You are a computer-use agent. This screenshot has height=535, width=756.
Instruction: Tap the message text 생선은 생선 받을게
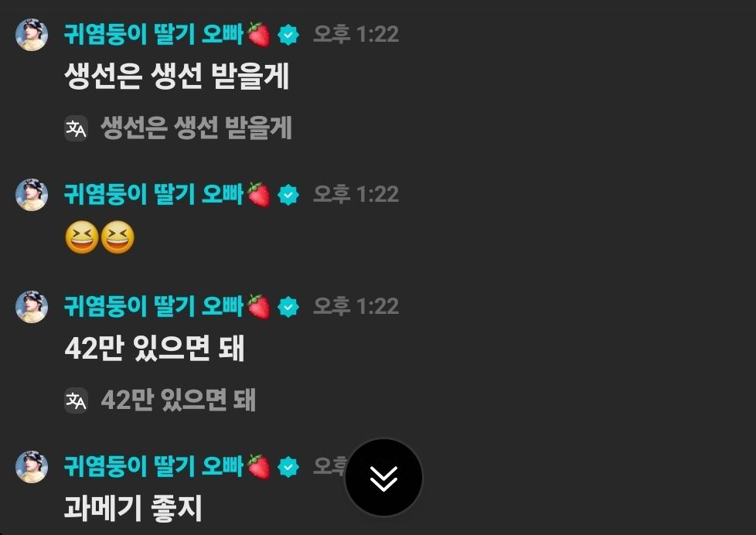pyautogui.click(x=176, y=77)
